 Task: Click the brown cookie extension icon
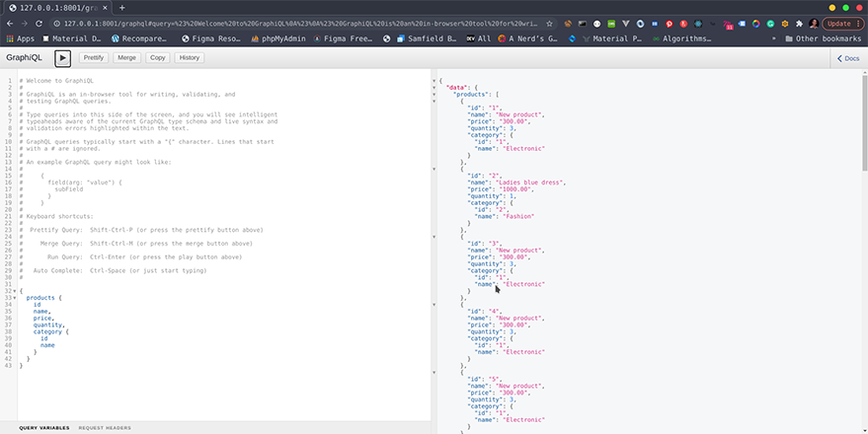568,24
